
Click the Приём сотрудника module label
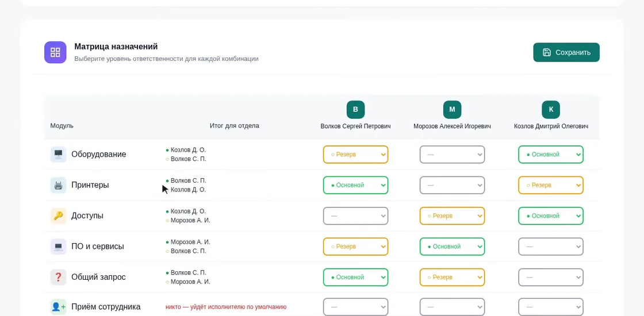[106, 307]
